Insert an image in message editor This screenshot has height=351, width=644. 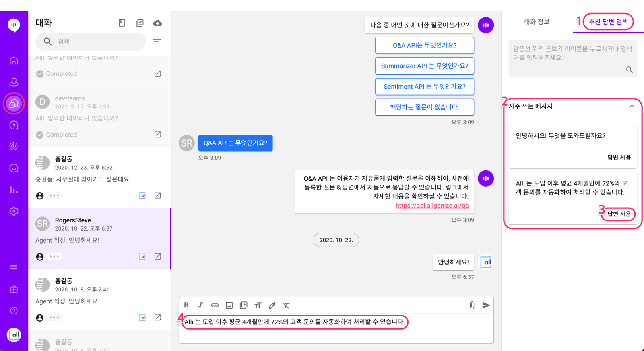click(x=229, y=305)
